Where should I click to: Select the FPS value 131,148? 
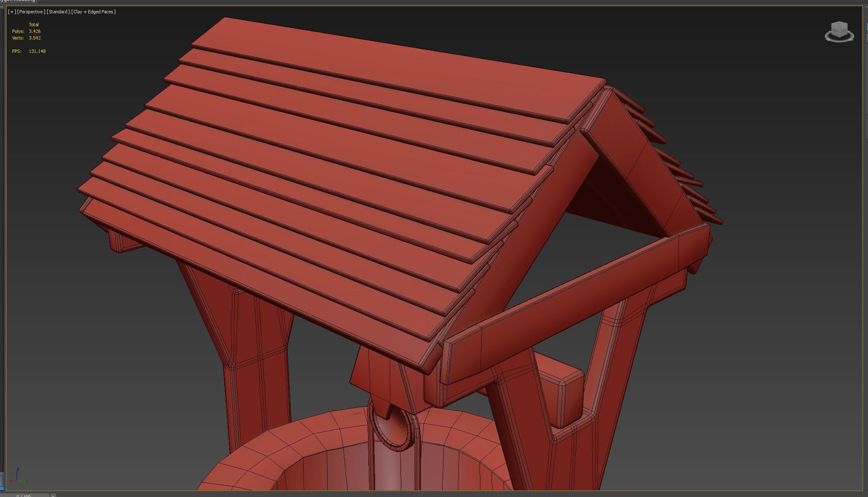click(37, 51)
